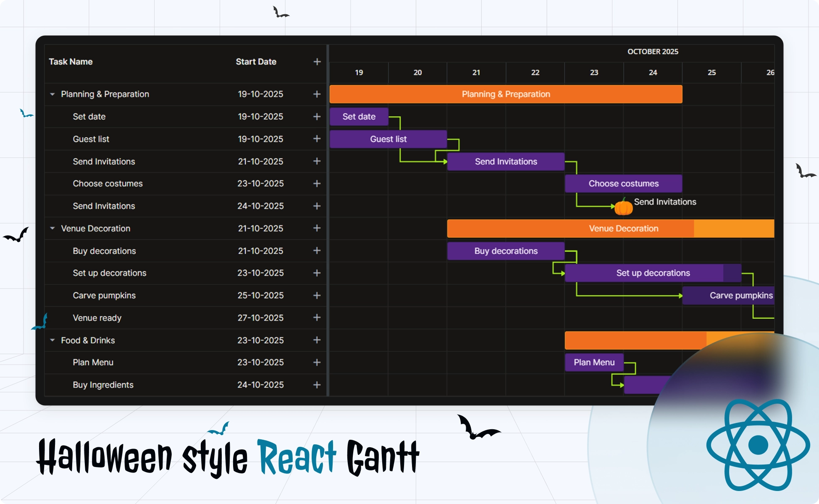Image resolution: width=819 pixels, height=504 pixels.
Task: Collapse the Planning & Preparation group
Action: click(x=52, y=94)
